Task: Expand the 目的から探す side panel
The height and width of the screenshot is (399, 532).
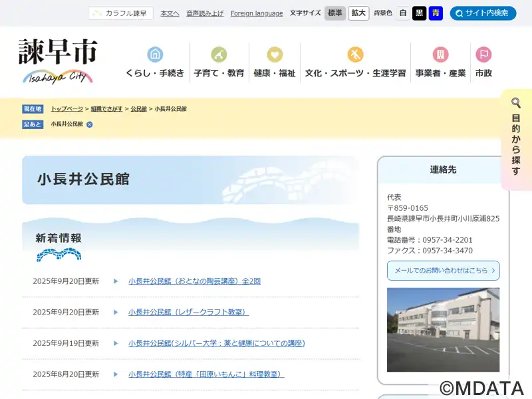Action: point(516,140)
